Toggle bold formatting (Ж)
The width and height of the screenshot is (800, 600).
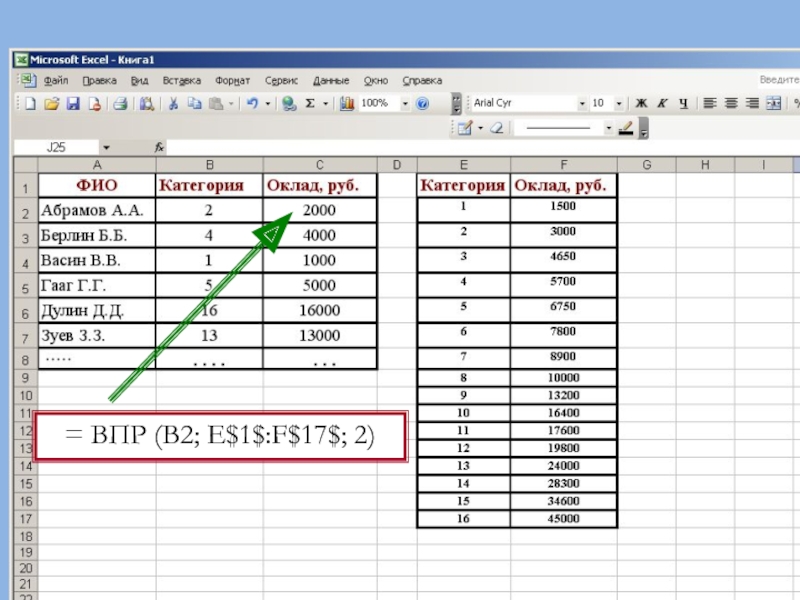click(641, 103)
